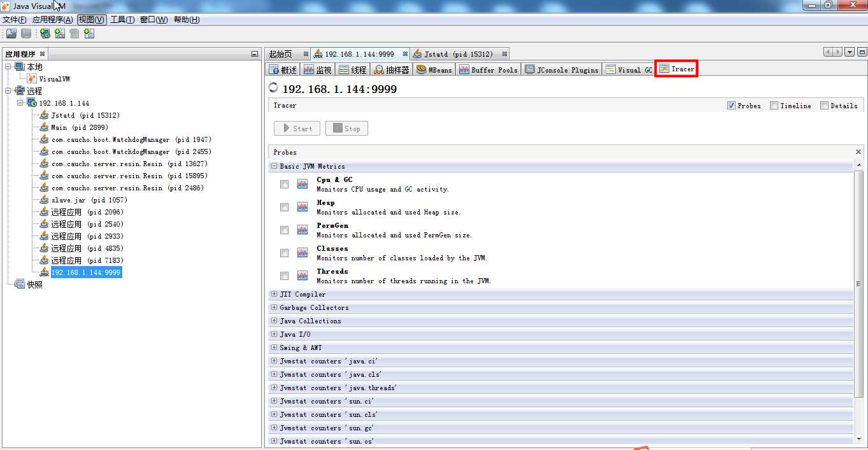
Task: Open the 帮助(H) help menu
Action: (x=186, y=20)
